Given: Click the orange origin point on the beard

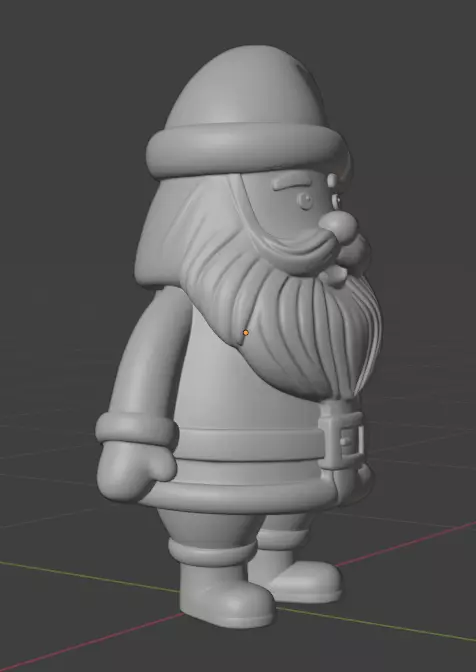Looking at the screenshot, I should 245,333.
